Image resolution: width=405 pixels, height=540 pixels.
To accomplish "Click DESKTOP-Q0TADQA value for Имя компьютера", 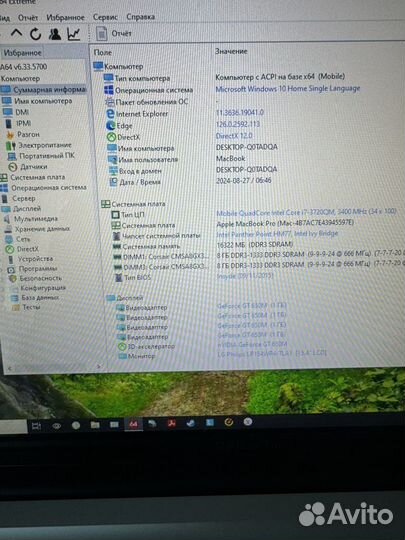I will (x=247, y=147).
